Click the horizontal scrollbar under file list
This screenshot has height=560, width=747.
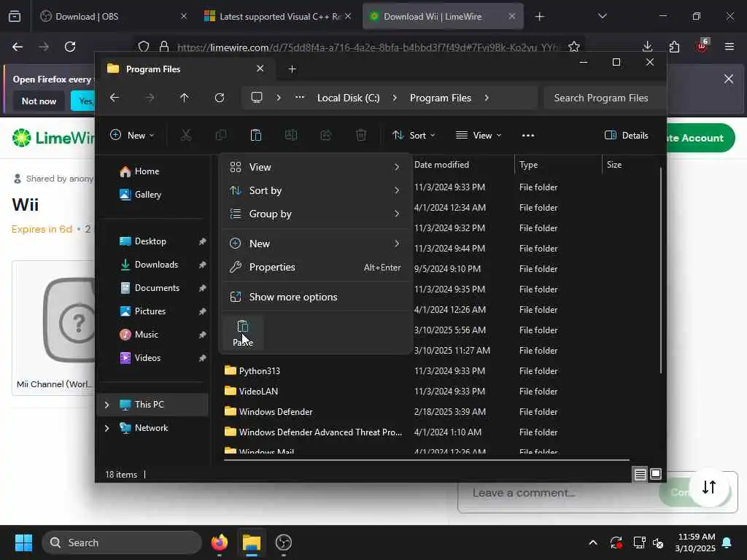click(x=426, y=460)
